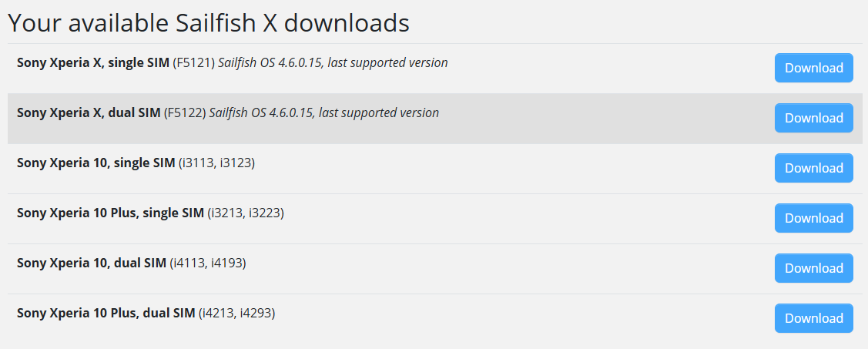Click the Sony Xperia 10, single SIM title
Viewport: 868px width, 349px height.
pyautogui.click(x=96, y=163)
